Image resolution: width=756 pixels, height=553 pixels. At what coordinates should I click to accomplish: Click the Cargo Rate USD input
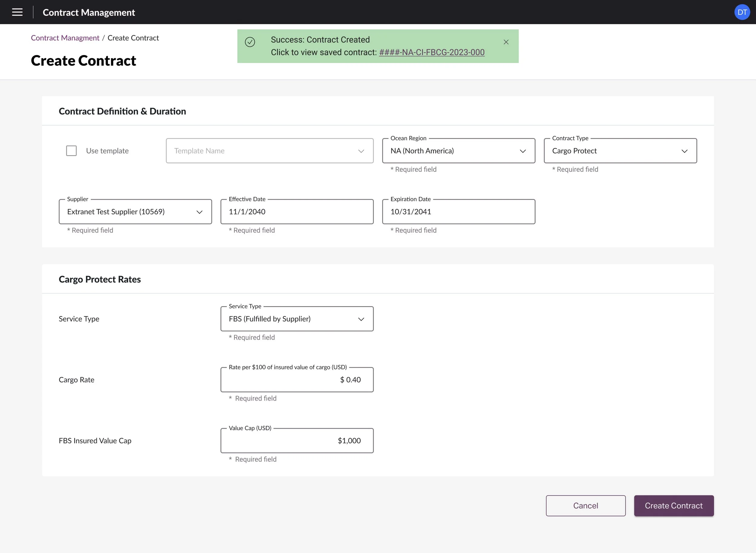pyautogui.click(x=297, y=380)
